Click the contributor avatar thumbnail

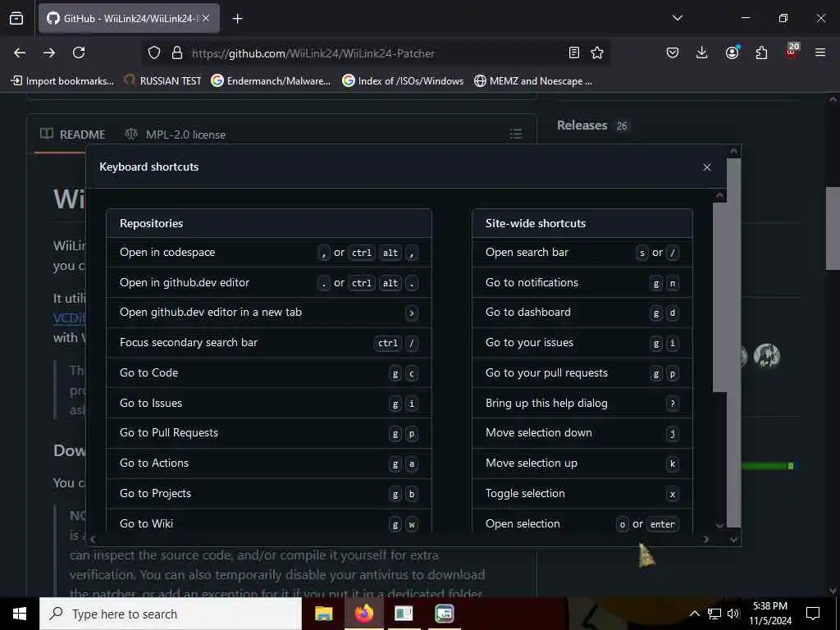click(767, 356)
